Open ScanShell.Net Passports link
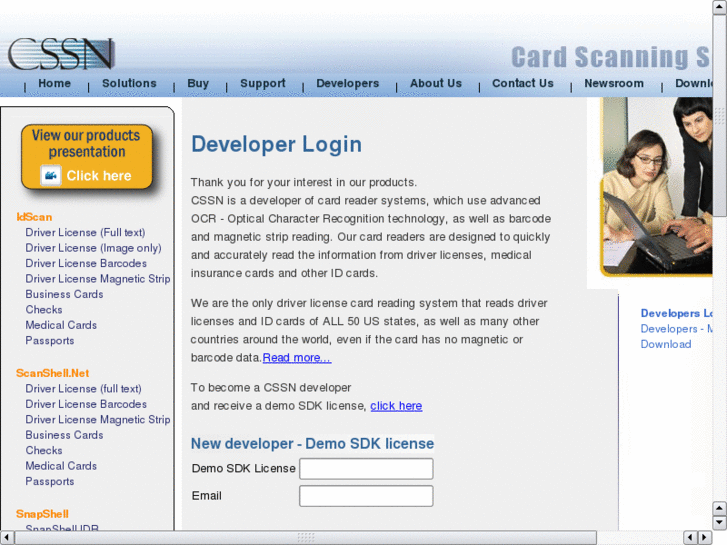This screenshot has width=727, height=545. [x=50, y=481]
